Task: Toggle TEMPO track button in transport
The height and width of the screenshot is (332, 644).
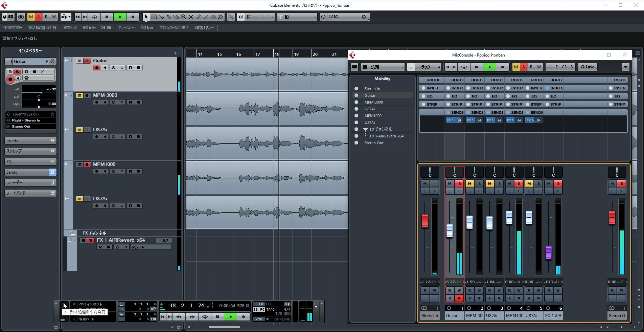Action: 259,310
